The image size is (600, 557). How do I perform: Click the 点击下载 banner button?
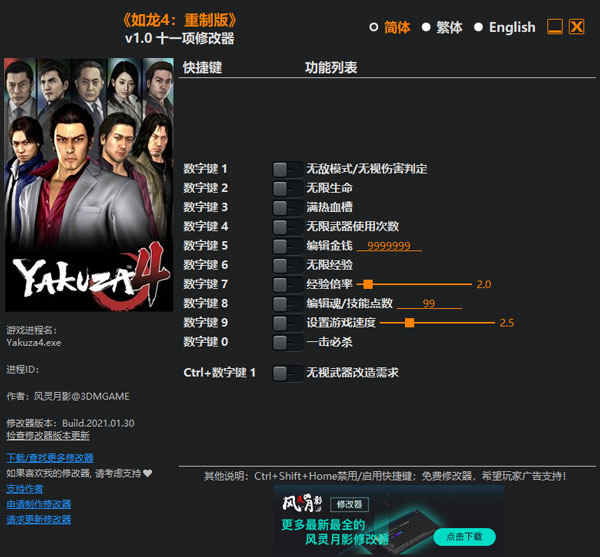(465, 537)
